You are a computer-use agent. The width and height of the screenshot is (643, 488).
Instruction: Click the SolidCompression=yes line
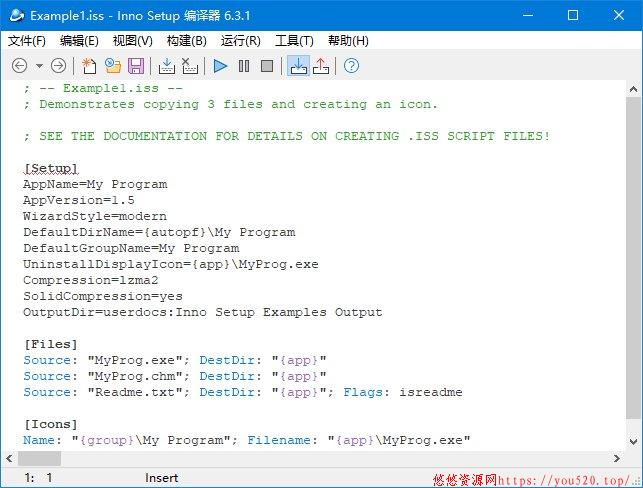103,296
